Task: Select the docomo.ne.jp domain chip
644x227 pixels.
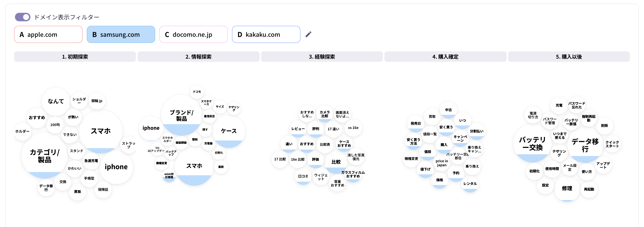Action: point(194,34)
